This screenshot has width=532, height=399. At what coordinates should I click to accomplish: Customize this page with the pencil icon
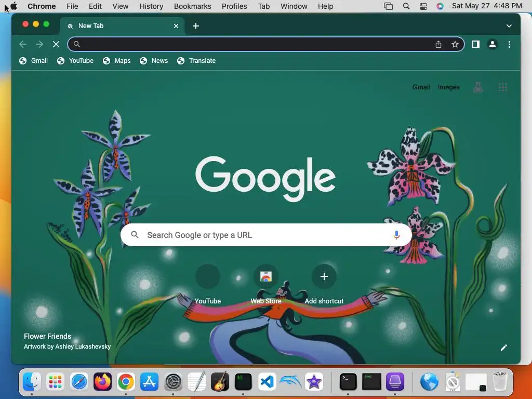coord(503,348)
